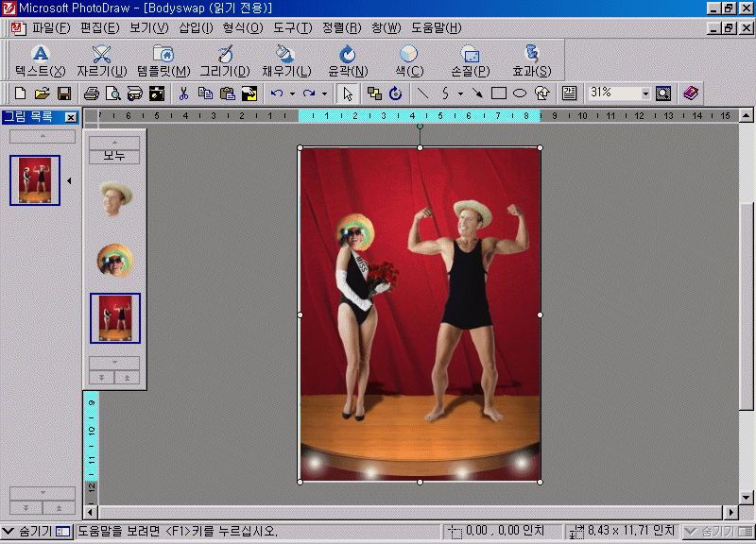Select the hat face object thumbnail
The image size is (756, 544).
click(115, 197)
